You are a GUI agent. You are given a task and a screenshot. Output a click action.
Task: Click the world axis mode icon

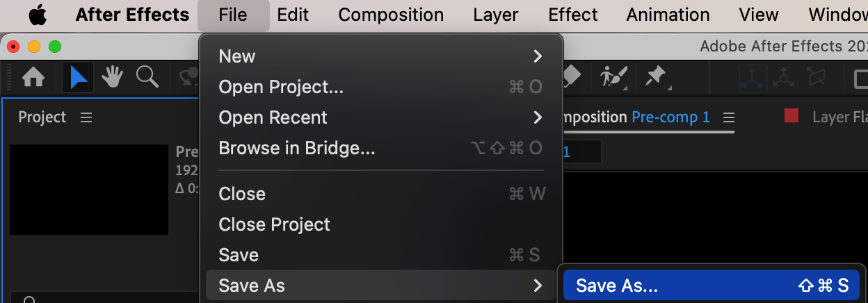pos(784,78)
